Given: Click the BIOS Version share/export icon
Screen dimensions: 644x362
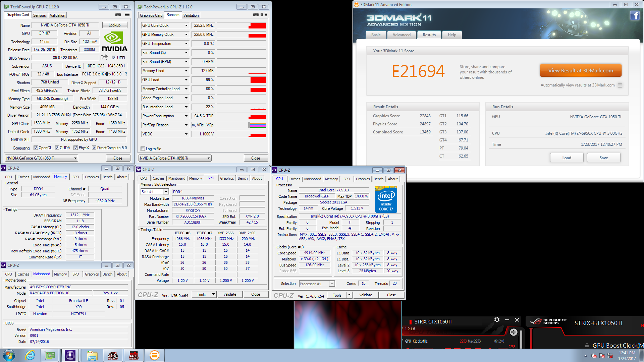Looking at the screenshot, I should [104, 58].
